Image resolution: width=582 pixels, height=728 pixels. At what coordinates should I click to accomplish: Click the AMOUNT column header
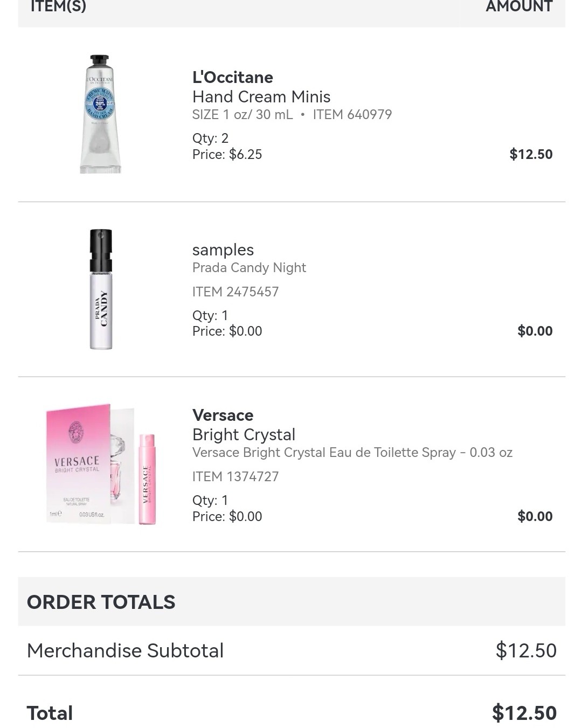point(519,7)
